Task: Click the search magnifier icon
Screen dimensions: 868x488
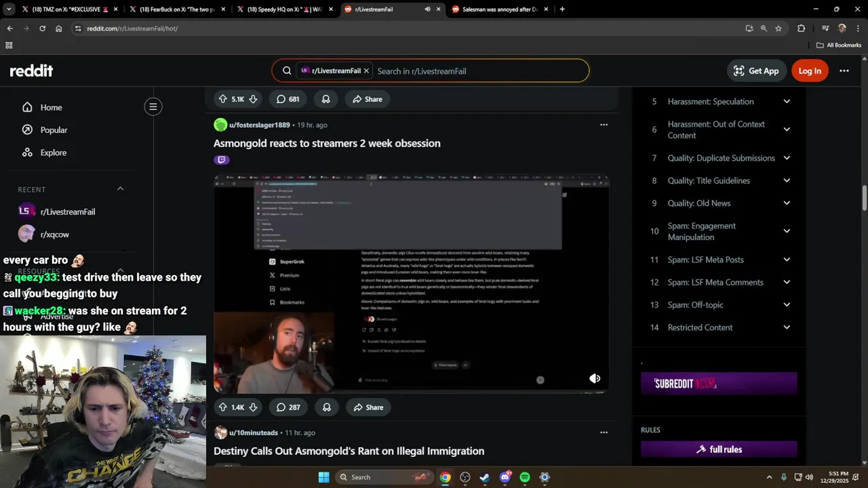Action: click(x=287, y=71)
